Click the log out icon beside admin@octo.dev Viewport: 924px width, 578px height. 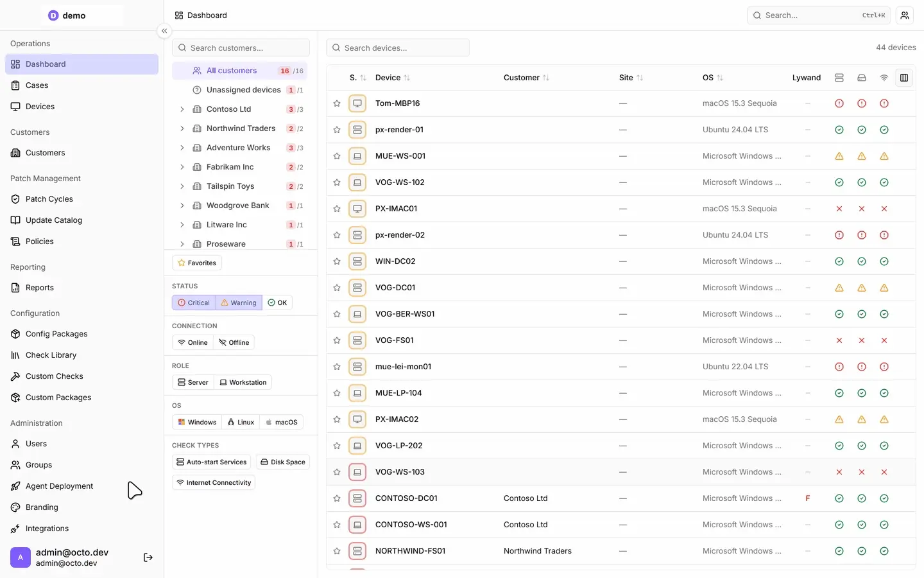(x=148, y=557)
